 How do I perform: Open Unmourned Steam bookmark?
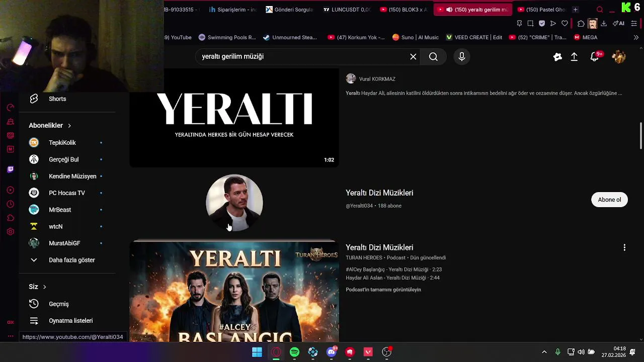(x=290, y=37)
